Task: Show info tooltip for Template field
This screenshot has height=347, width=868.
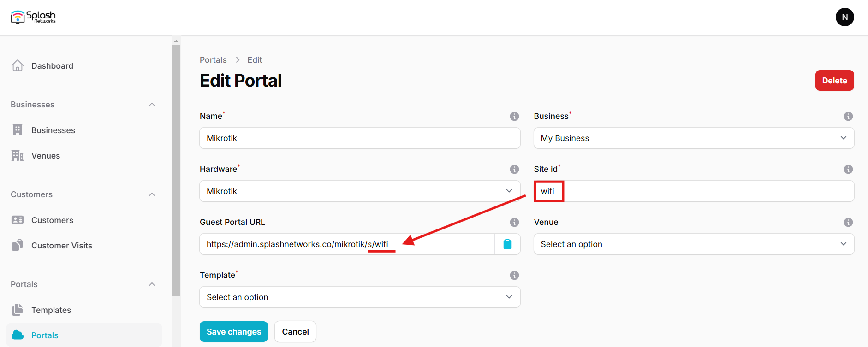Action: tap(514, 275)
